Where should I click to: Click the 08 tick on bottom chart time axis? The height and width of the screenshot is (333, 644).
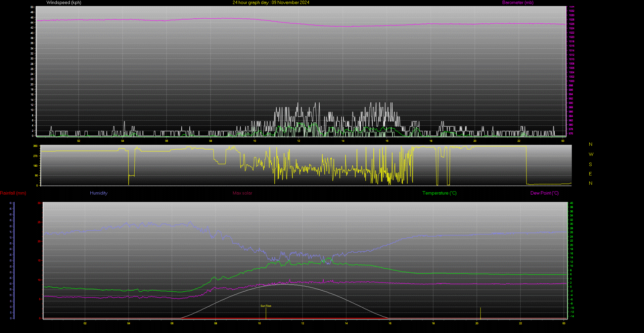(216, 324)
